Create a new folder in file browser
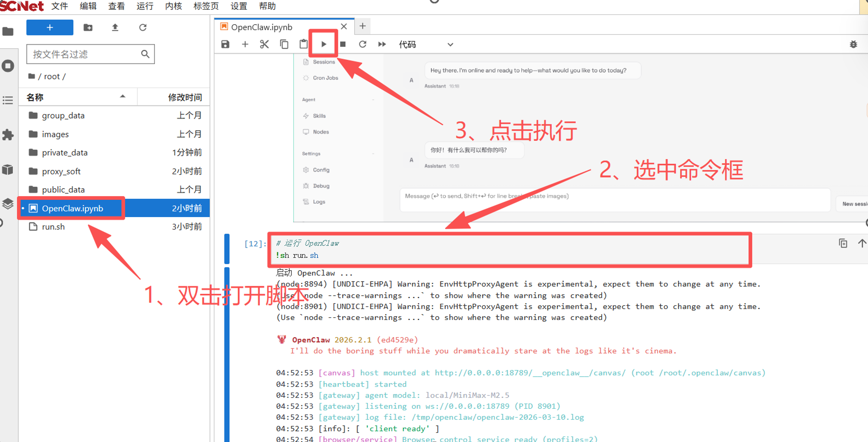 pos(88,28)
